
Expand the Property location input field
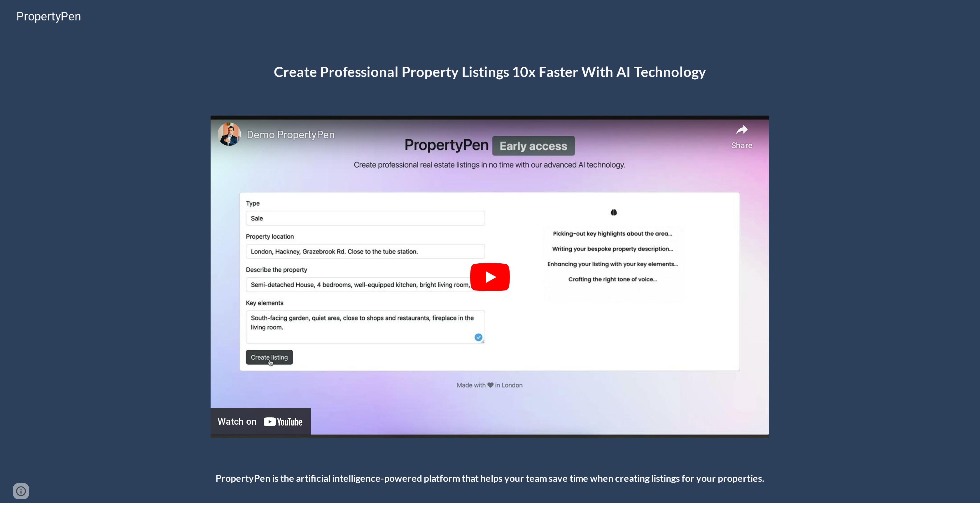tap(365, 251)
